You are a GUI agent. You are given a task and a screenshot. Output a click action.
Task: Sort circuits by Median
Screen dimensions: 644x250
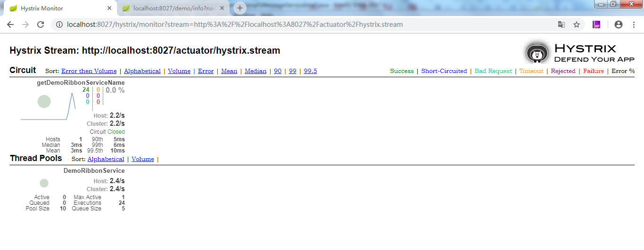(x=256, y=71)
